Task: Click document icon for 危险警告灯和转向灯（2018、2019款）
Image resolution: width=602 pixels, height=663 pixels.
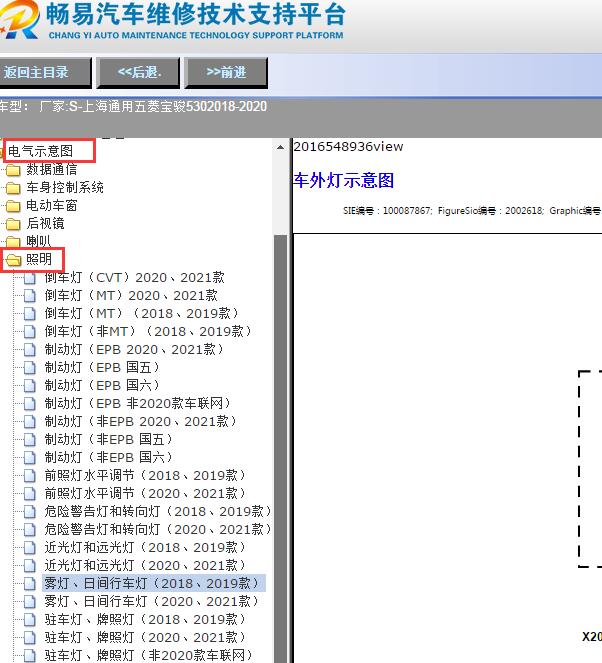Action: click(x=30, y=512)
